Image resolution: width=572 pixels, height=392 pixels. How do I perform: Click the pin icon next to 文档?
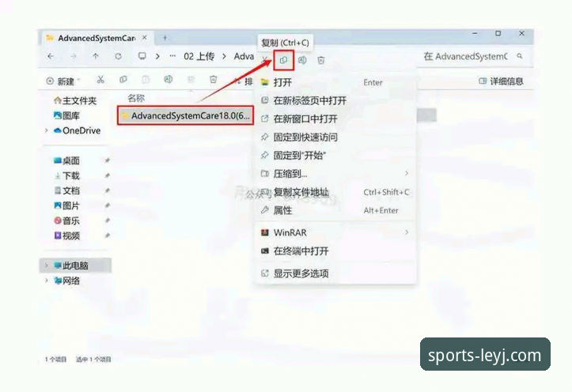click(108, 190)
